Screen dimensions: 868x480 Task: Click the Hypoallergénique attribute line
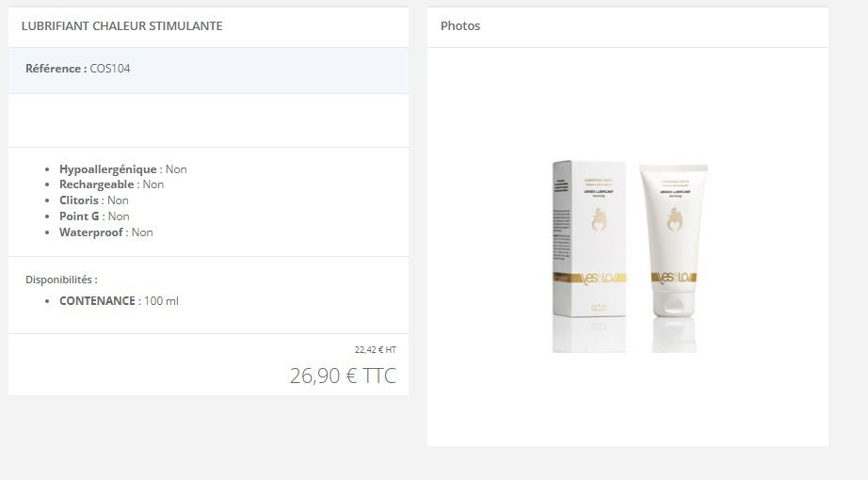[x=123, y=169]
